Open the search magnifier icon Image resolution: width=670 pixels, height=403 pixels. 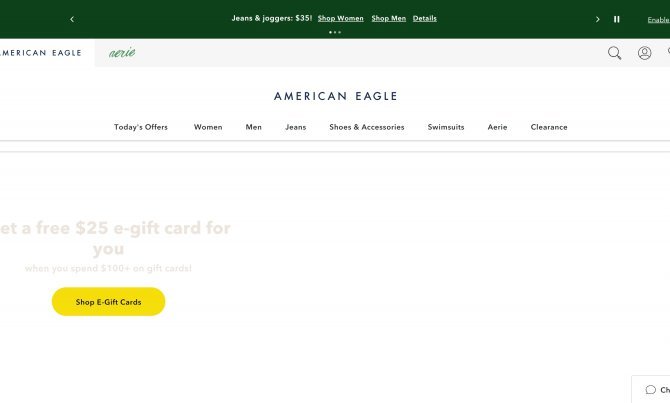pyautogui.click(x=614, y=53)
